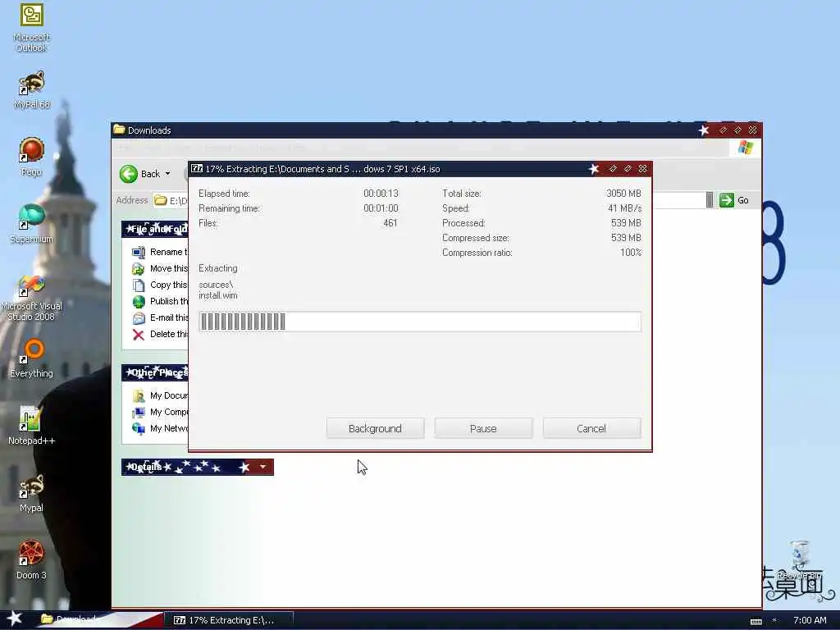Click the Start star button on taskbar

pos(14,619)
